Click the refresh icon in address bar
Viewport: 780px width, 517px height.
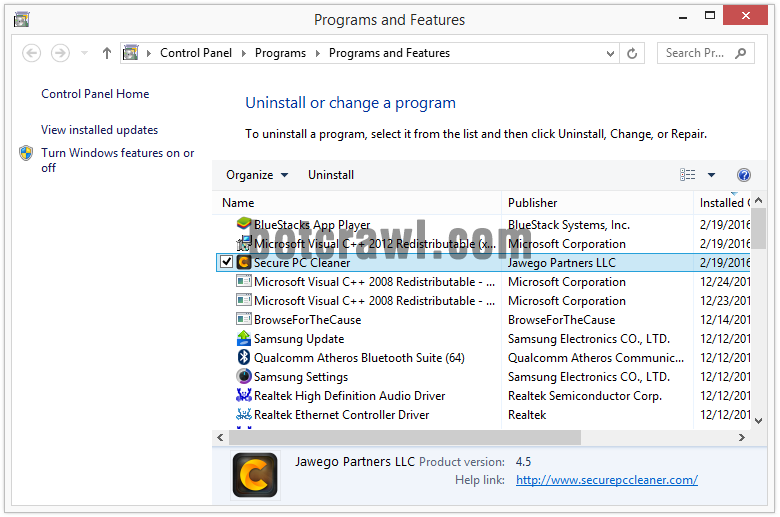point(632,53)
